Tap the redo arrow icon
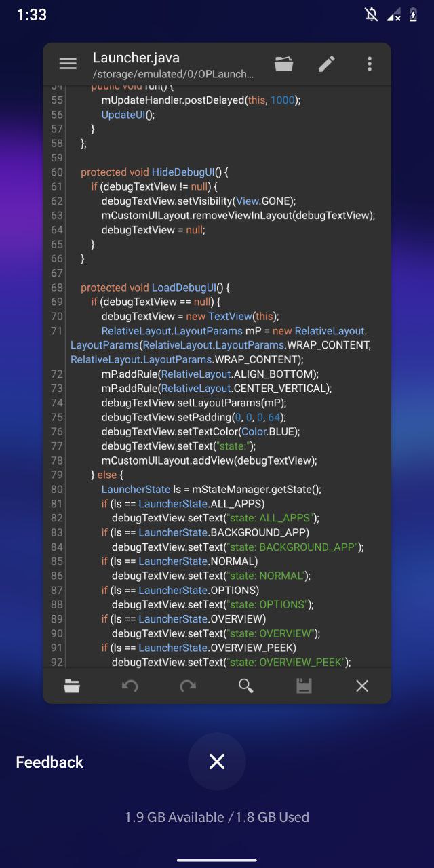The image size is (434, 868). coord(188,686)
